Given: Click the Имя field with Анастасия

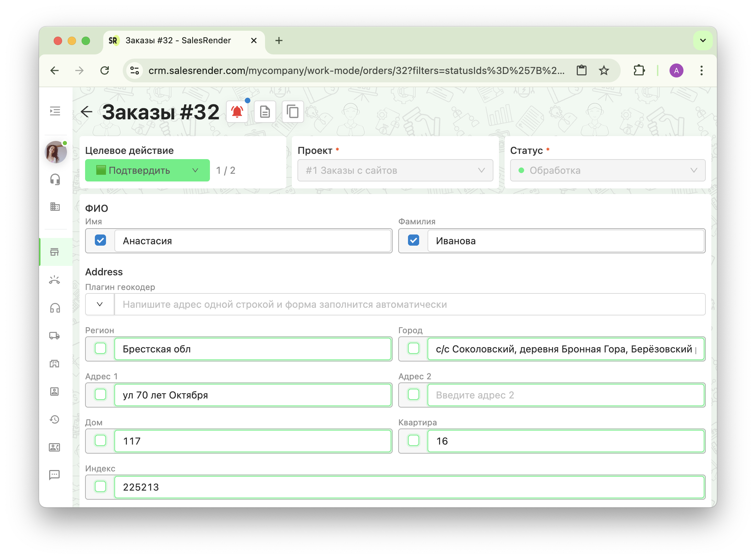Looking at the screenshot, I should (x=252, y=241).
